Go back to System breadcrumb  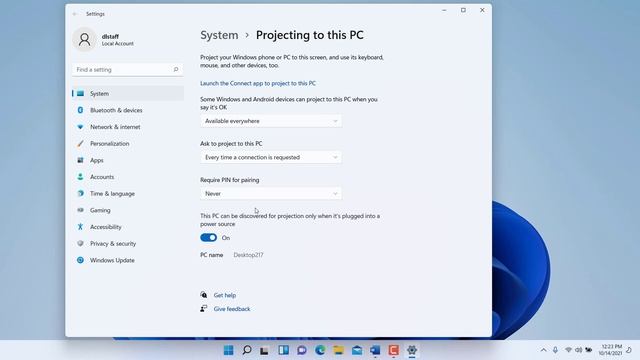pyautogui.click(x=219, y=35)
